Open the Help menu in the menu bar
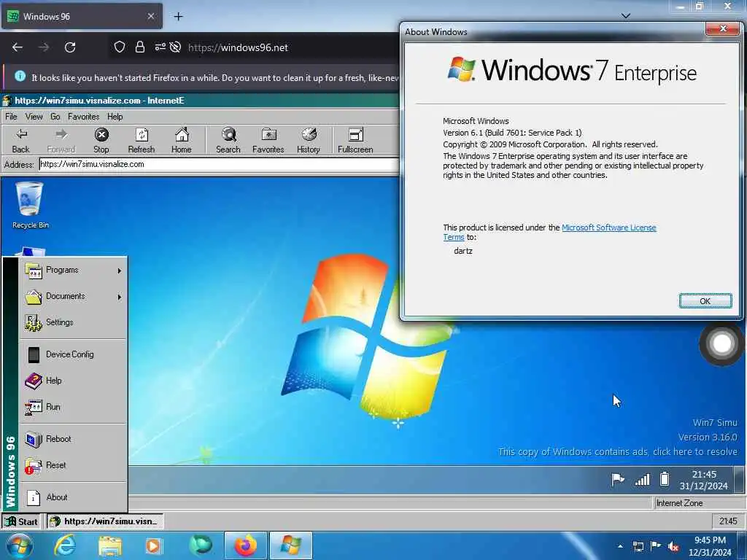Screen dimensions: 747x560 pos(115,117)
